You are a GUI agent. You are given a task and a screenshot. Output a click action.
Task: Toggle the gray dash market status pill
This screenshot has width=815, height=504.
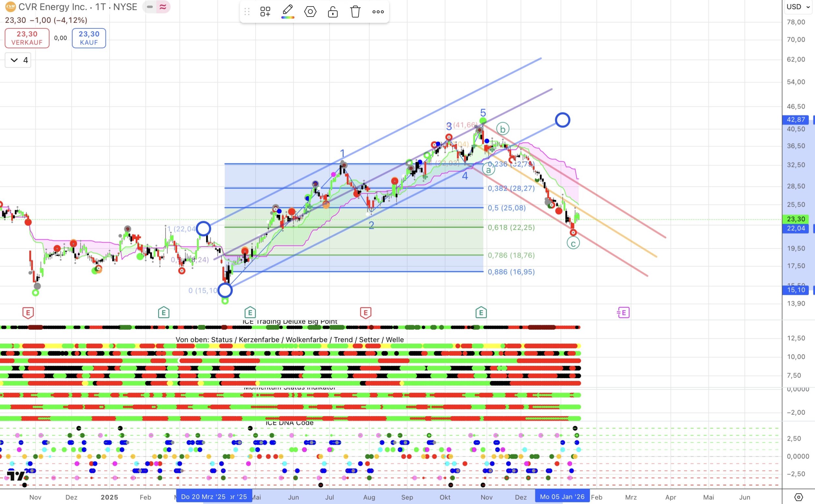coord(150,7)
